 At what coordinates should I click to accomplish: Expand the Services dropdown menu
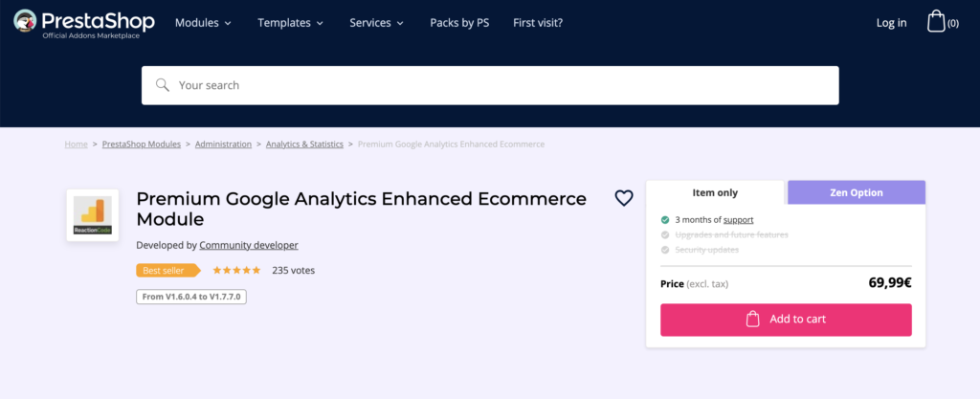click(x=377, y=23)
